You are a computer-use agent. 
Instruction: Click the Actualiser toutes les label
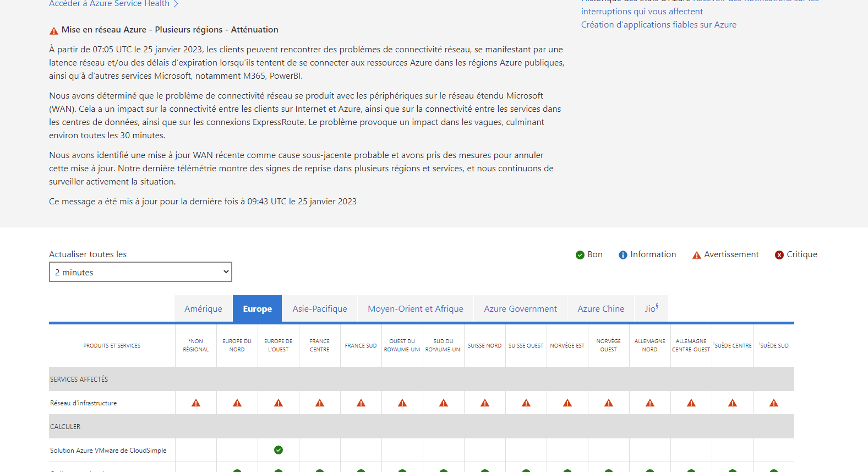[x=88, y=254]
